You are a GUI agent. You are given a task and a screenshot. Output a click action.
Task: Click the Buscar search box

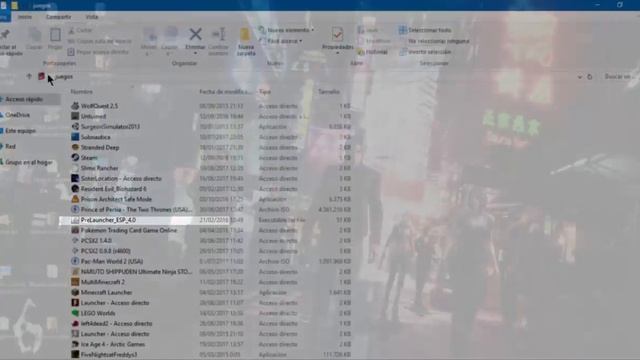[620, 77]
